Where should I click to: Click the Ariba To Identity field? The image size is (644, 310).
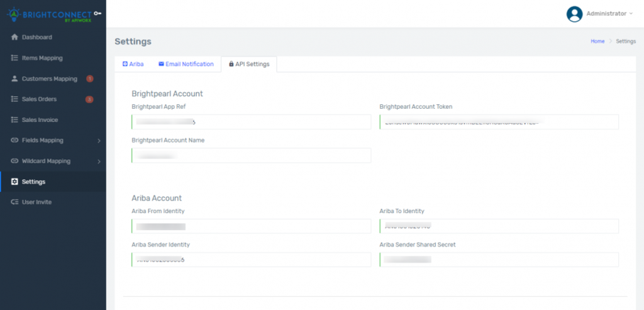tap(499, 226)
